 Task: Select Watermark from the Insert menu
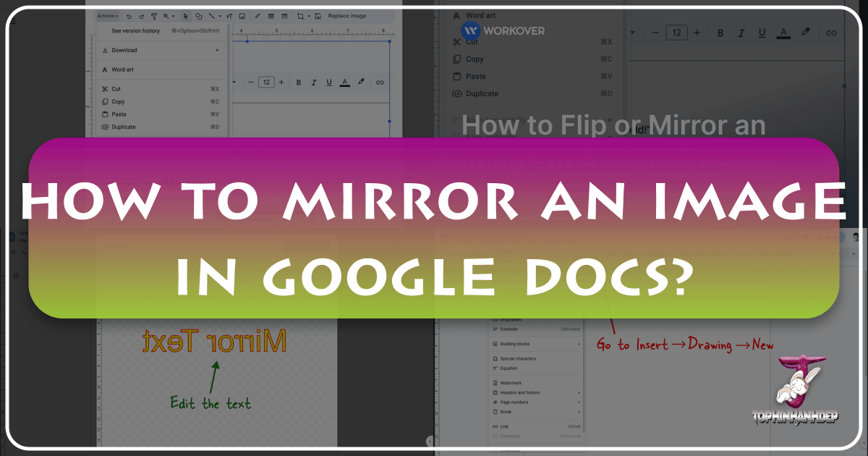[511, 383]
